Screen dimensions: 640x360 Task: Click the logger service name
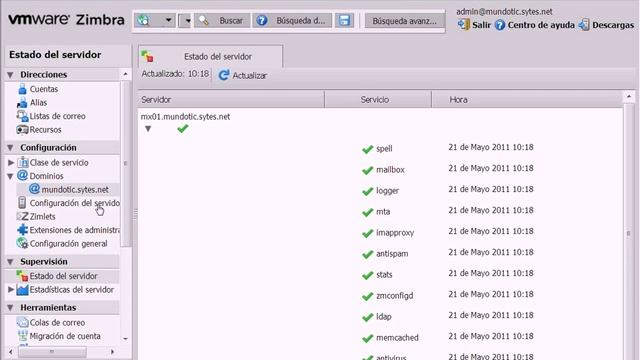click(x=387, y=191)
